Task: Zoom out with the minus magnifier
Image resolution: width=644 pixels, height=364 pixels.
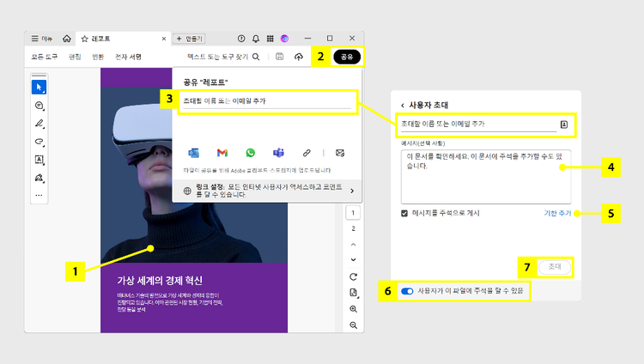Action: pos(353,325)
